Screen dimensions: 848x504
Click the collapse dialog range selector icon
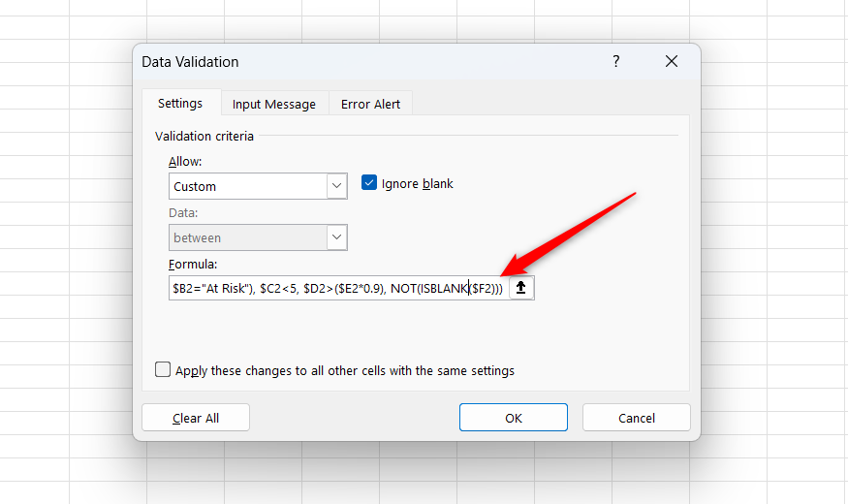(x=520, y=287)
